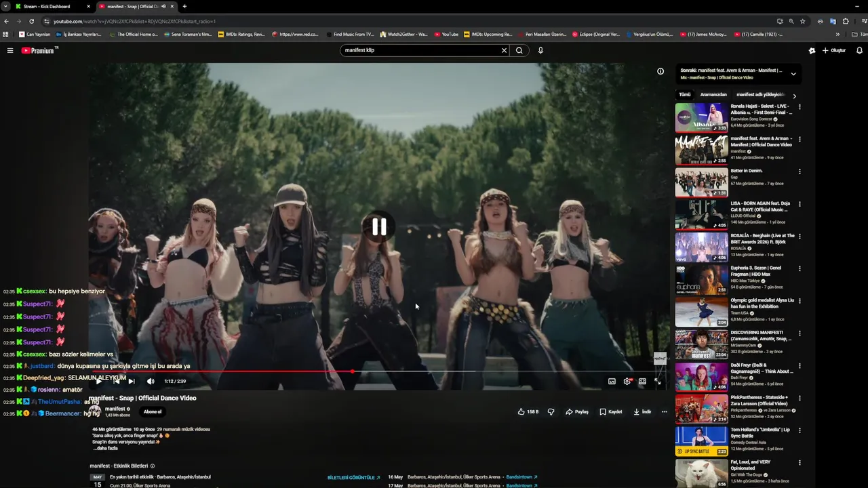The width and height of the screenshot is (868, 488).
Task: Open the YouTube notifications bell
Action: pyautogui.click(x=859, y=50)
